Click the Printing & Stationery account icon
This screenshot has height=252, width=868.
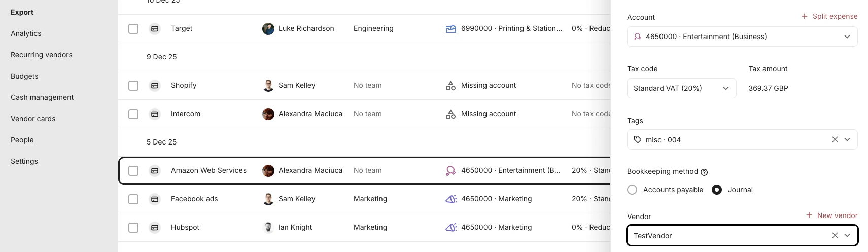450,29
